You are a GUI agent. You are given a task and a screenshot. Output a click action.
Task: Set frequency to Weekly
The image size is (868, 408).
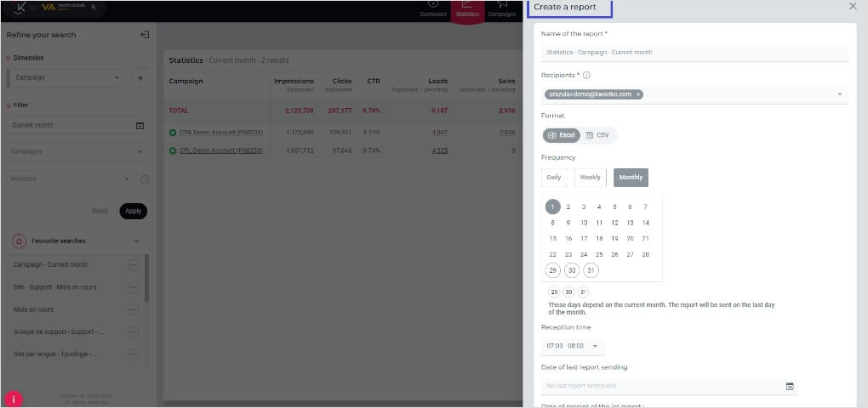pos(590,178)
